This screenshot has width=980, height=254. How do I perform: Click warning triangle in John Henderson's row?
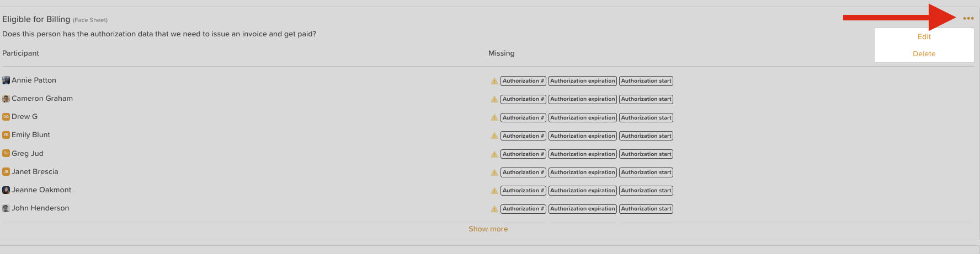(x=494, y=209)
